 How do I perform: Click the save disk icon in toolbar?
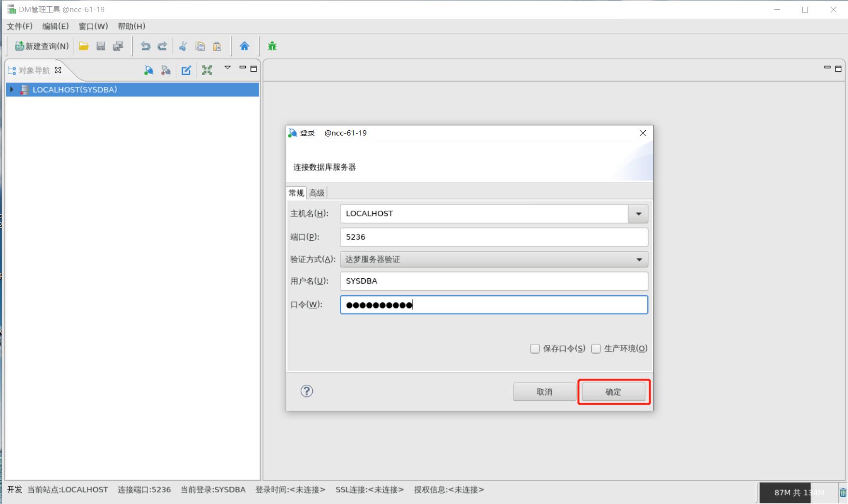101,46
